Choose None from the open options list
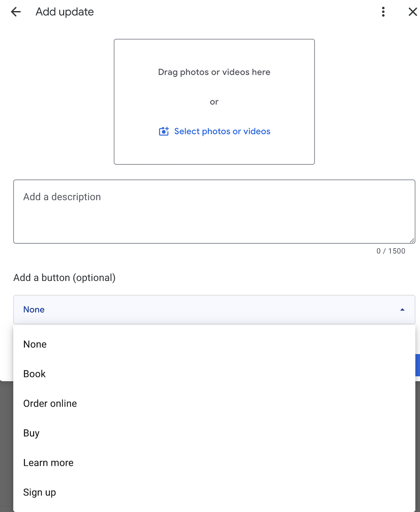Screen dimensions: 420x512 click(214, 344)
